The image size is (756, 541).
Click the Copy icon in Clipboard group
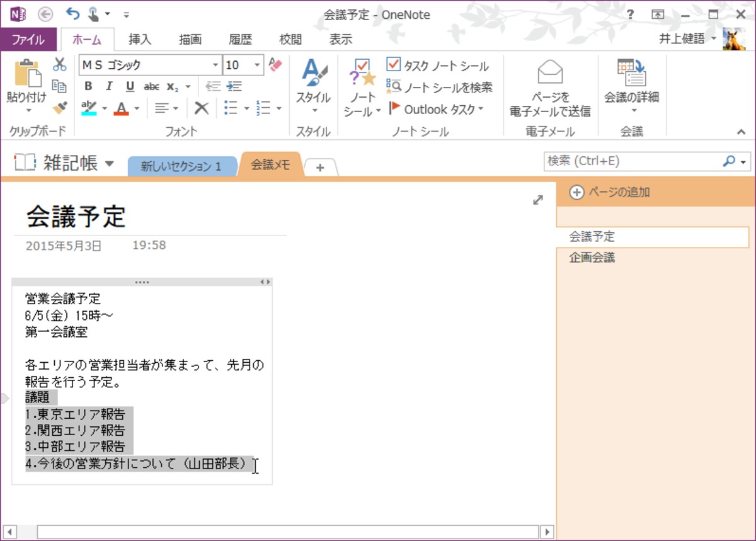59,86
